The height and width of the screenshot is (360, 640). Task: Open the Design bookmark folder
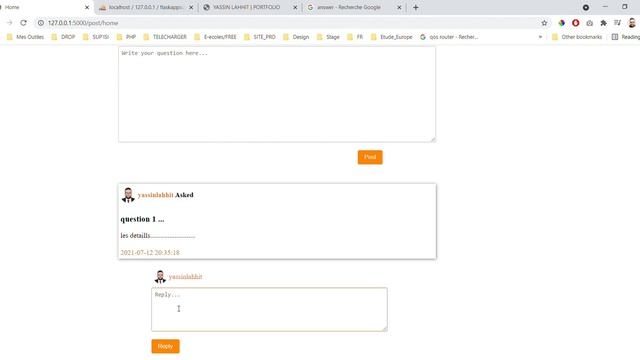[296, 37]
